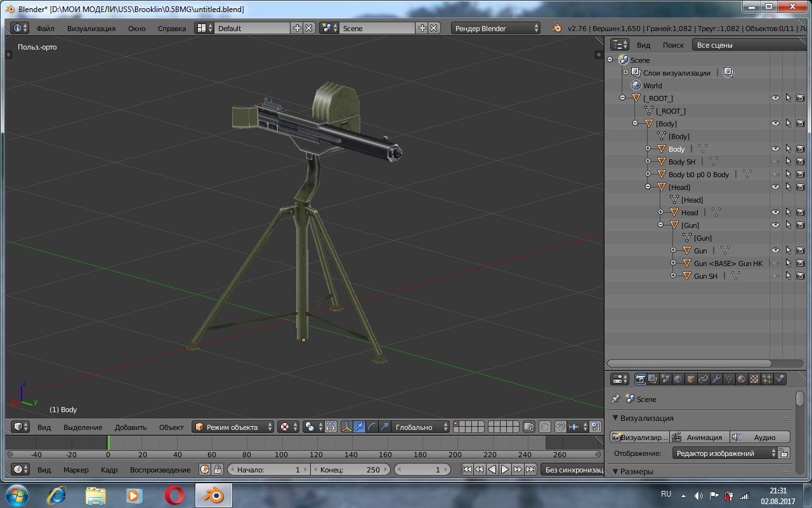This screenshot has height=508, width=812.
Task: Open the Particles properties tab
Action: [767, 379]
